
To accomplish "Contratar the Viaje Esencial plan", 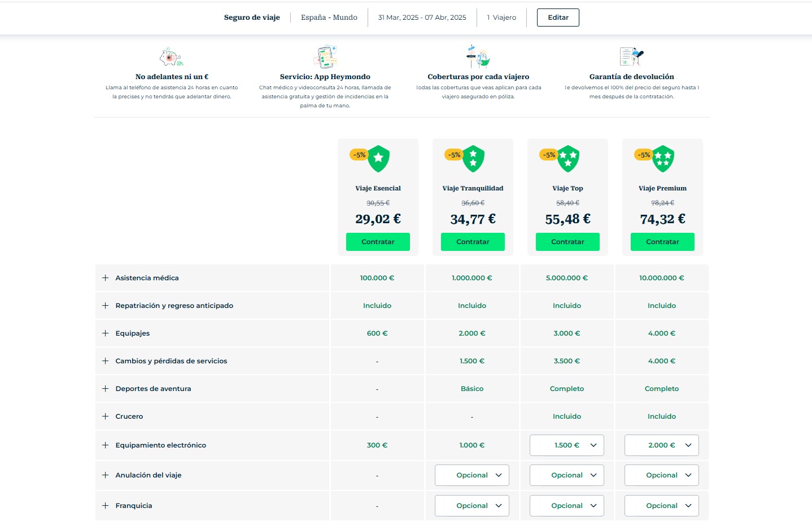I will pos(378,242).
